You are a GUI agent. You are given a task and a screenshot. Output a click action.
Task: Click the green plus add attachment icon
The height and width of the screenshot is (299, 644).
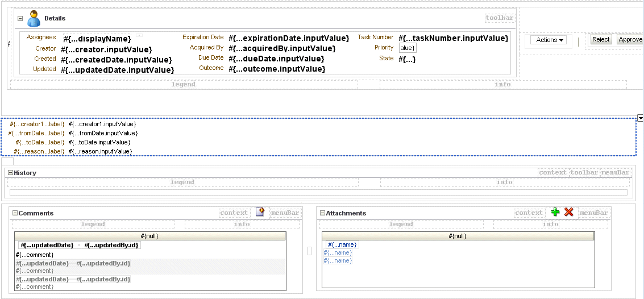point(555,212)
